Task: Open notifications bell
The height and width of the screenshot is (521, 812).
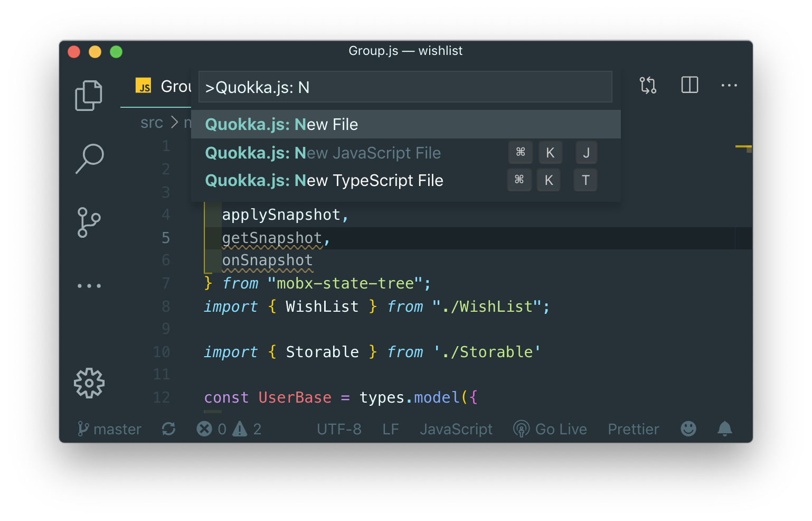Action: click(725, 429)
